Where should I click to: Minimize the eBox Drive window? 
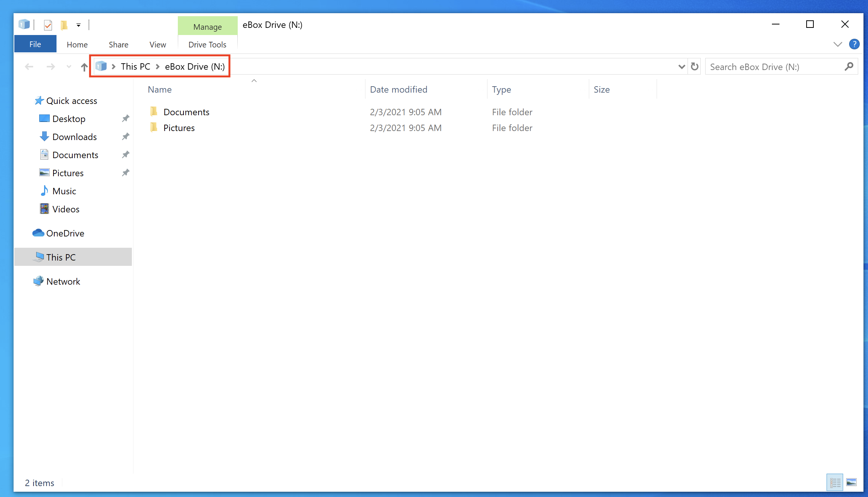tap(776, 24)
